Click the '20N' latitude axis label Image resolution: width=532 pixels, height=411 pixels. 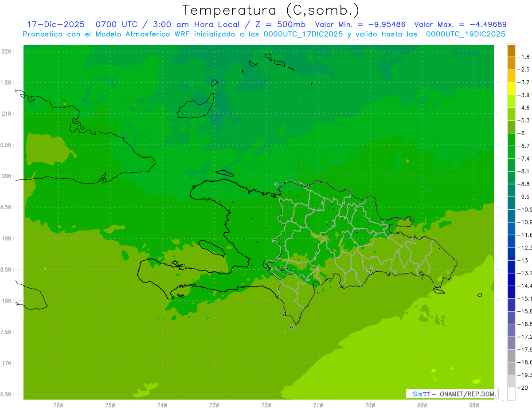pyautogui.click(x=7, y=176)
